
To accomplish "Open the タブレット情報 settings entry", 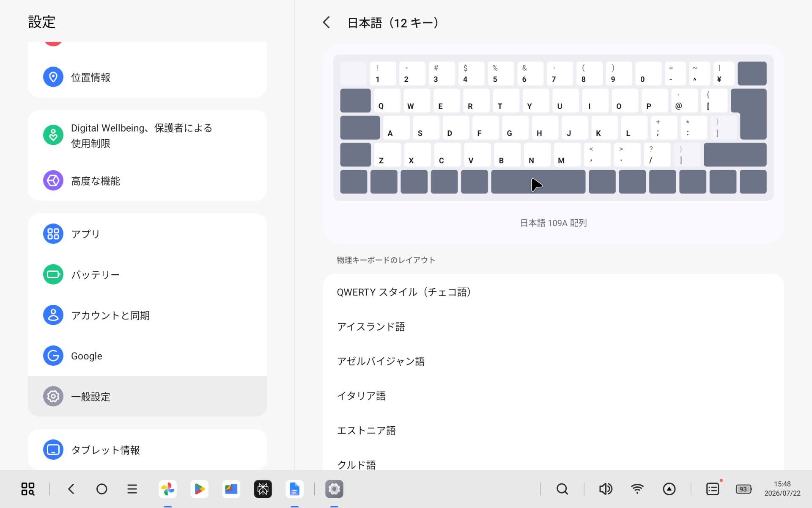I will click(147, 450).
